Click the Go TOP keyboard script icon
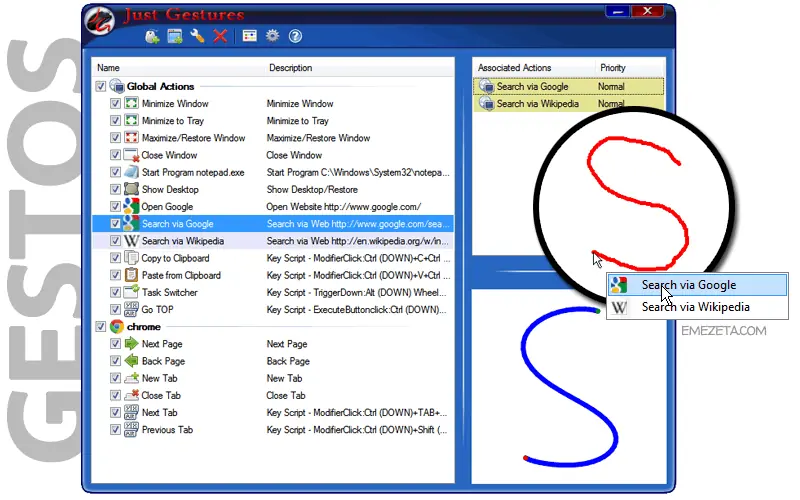Image resolution: width=800 pixels, height=500 pixels. click(131, 309)
